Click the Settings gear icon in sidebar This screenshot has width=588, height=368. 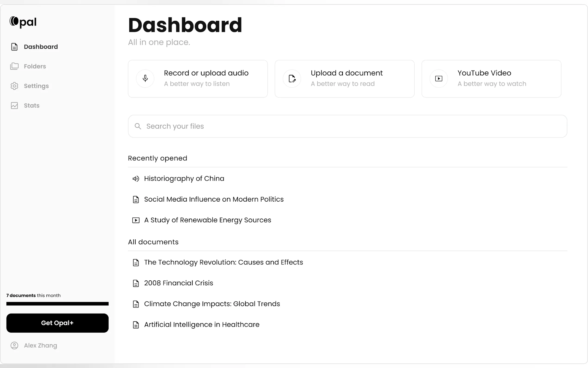[x=14, y=86]
